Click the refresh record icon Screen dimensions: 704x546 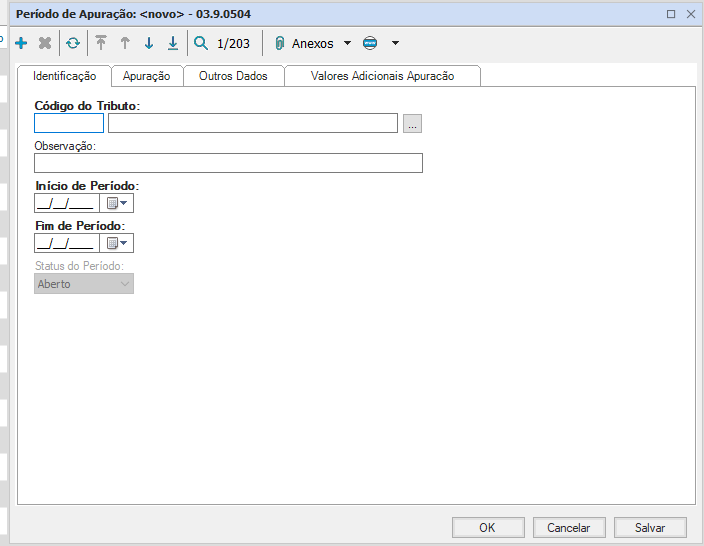pos(73,44)
